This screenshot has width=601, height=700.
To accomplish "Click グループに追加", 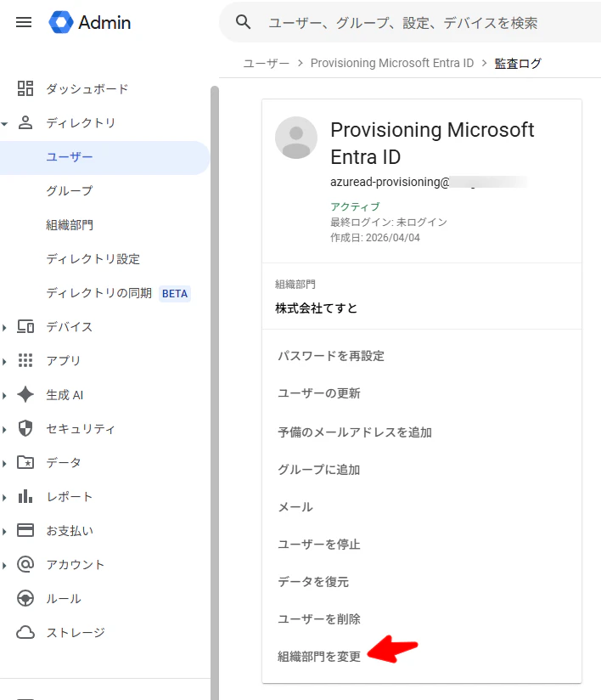I will (319, 470).
